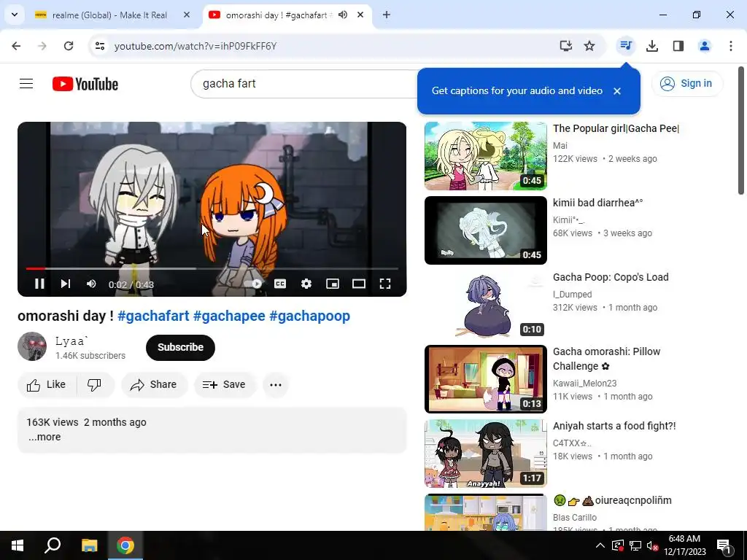Image resolution: width=747 pixels, height=560 pixels.
Task: Click Chrome icon in taskbar
Action: pyautogui.click(x=125, y=545)
